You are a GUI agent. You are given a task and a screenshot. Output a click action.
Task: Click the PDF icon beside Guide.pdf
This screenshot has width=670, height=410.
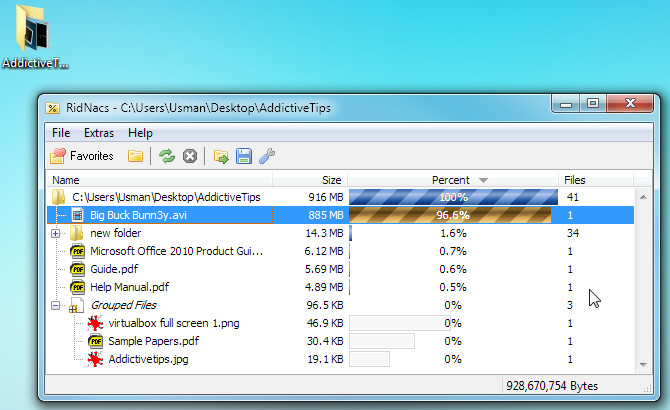77,269
